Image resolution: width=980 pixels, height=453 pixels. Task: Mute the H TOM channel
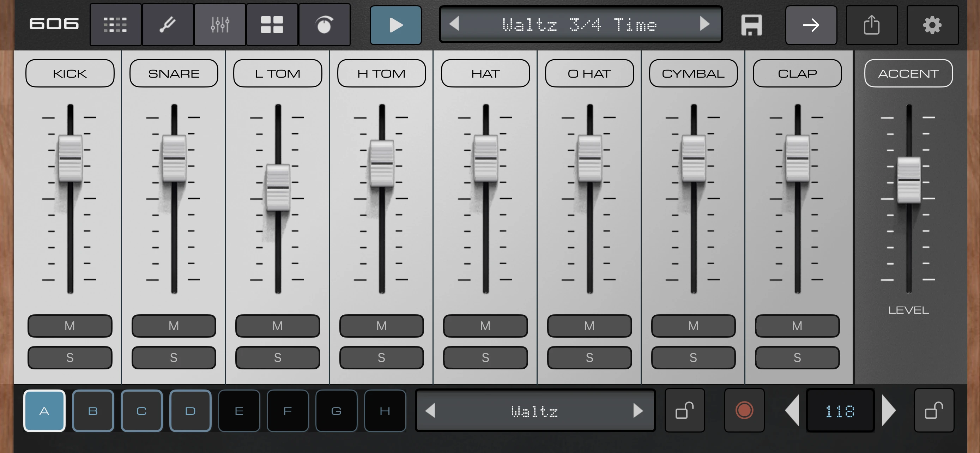[x=382, y=326]
